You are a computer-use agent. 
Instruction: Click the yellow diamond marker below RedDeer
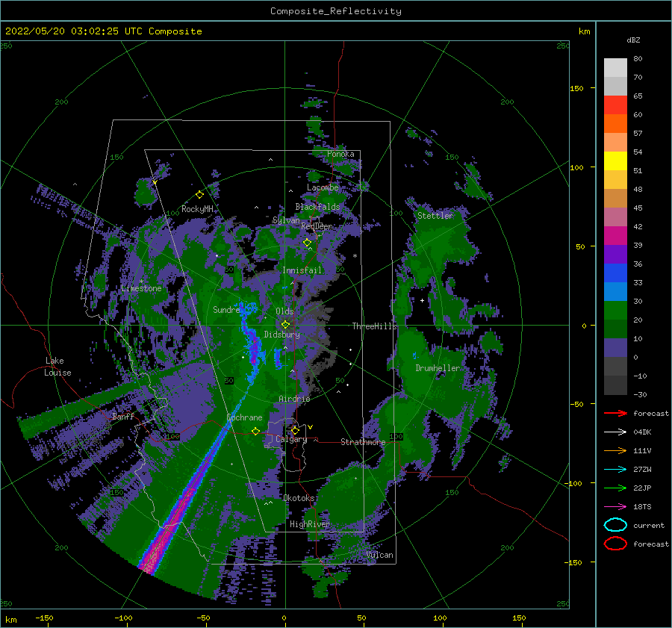coord(307,243)
